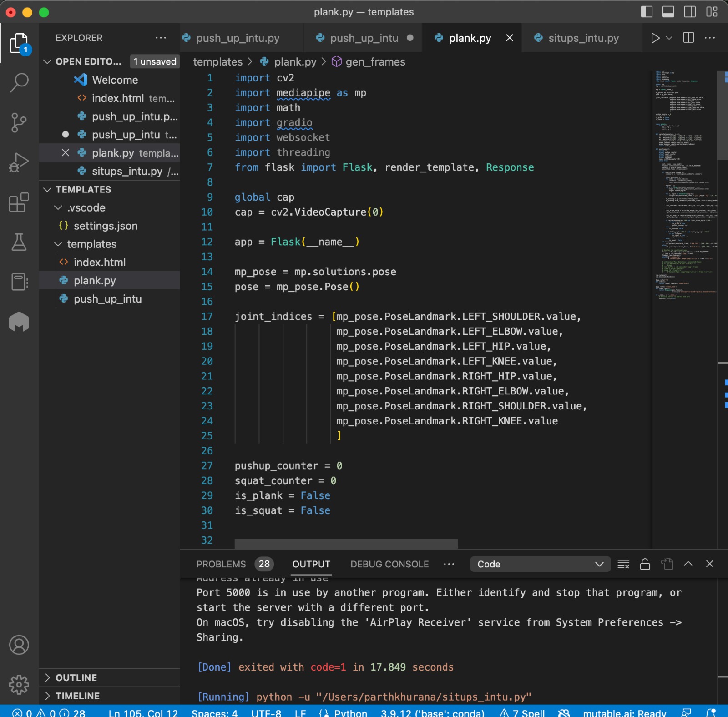Switch to the DEBUG CONSOLE tab

[389, 564]
